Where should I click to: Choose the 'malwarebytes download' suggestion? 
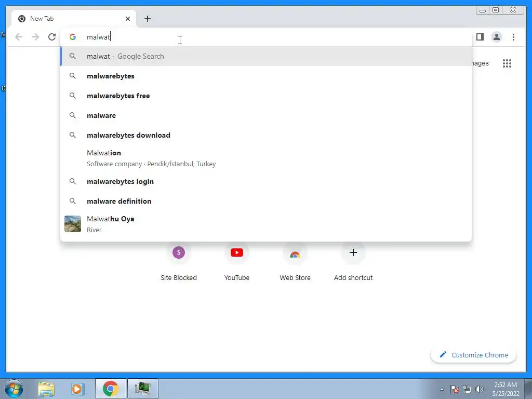266,135
